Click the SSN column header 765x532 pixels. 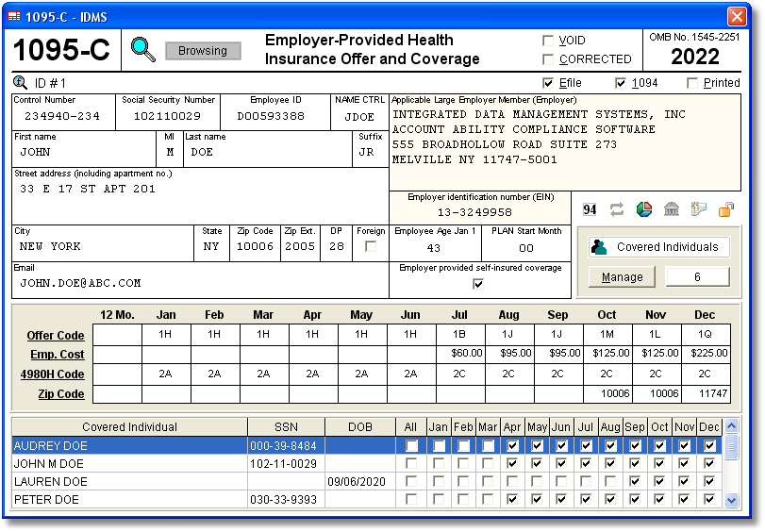pyautogui.click(x=287, y=427)
